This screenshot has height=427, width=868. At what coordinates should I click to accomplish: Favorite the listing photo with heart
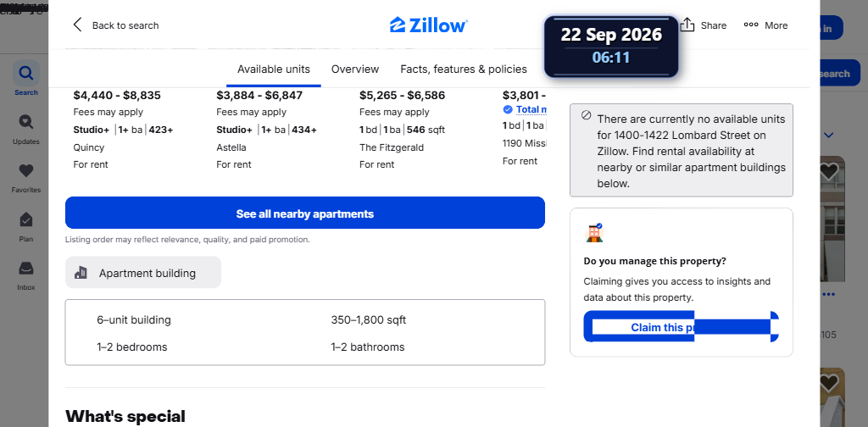pyautogui.click(x=829, y=172)
